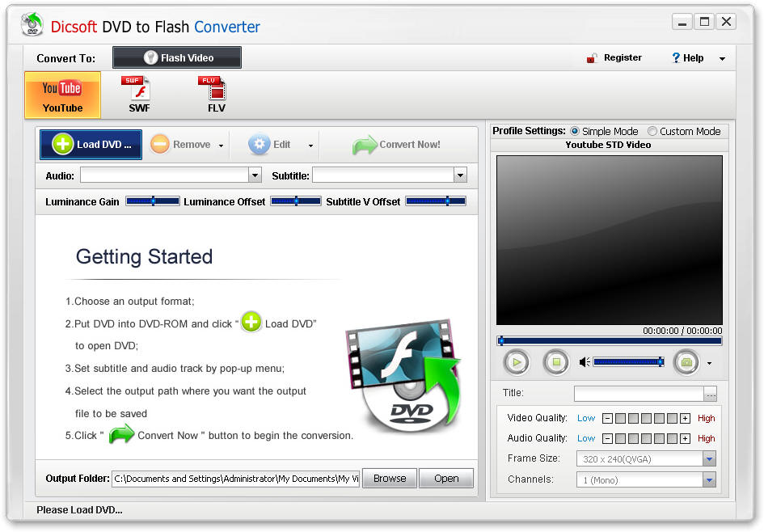The height and width of the screenshot is (532, 764).
Task: Click the Register lock icon
Action: [592, 58]
